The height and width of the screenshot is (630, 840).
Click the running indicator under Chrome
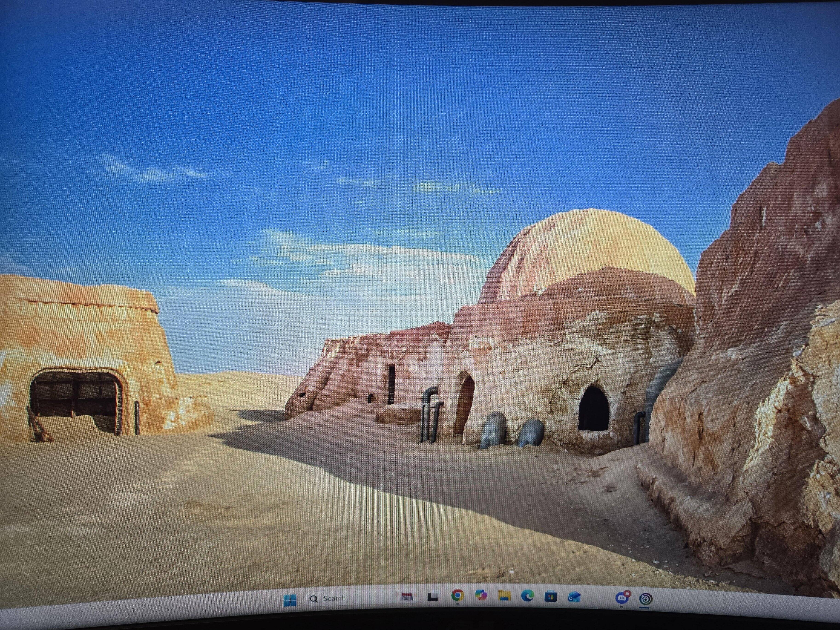tap(457, 604)
